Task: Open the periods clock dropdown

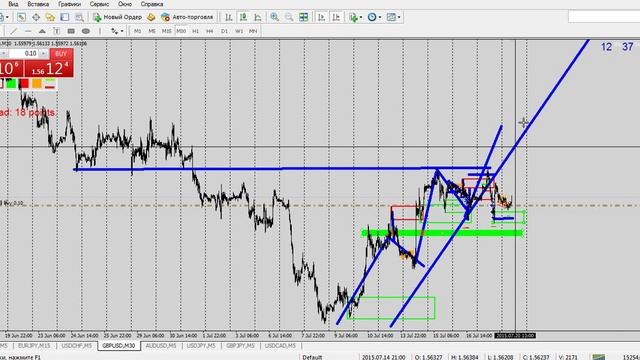Action: pyautogui.click(x=374, y=17)
